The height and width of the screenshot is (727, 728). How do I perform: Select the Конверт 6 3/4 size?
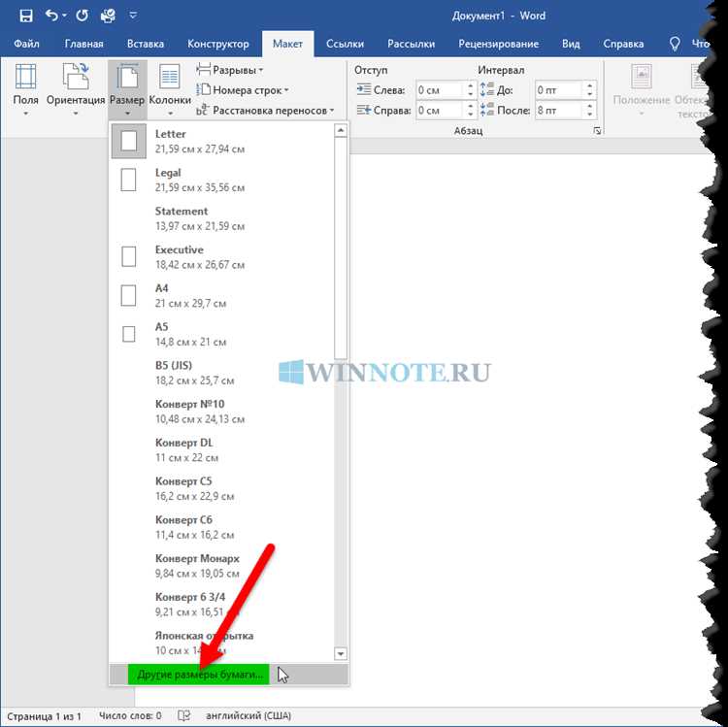pyautogui.click(x=222, y=604)
